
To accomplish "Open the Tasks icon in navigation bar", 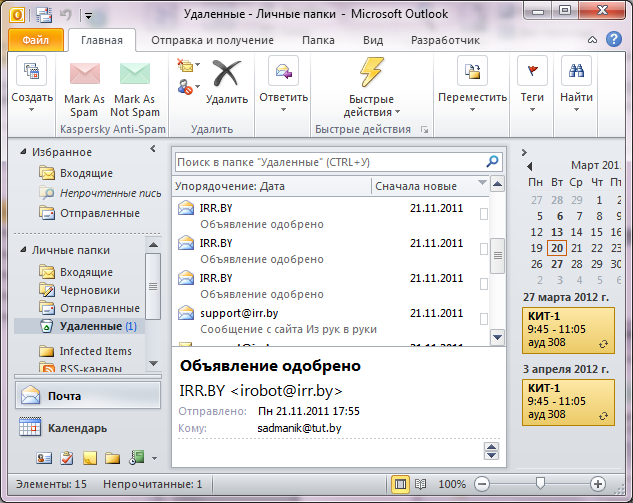I will tap(67, 458).
